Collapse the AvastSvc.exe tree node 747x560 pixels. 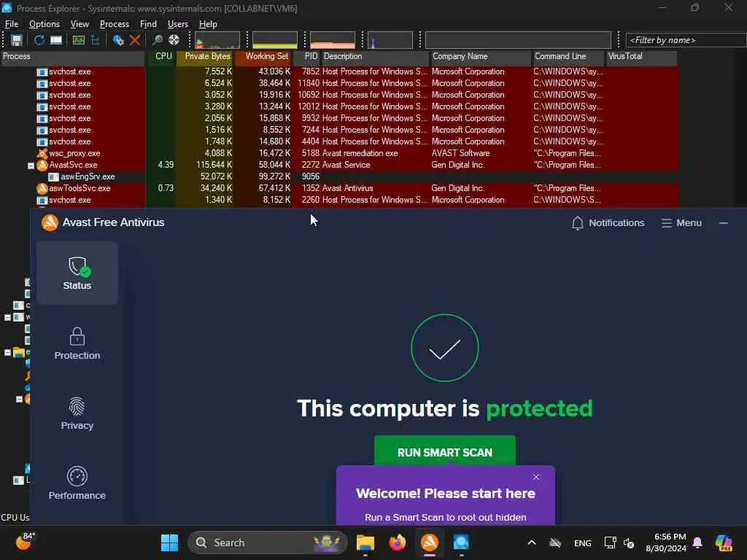pos(31,166)
